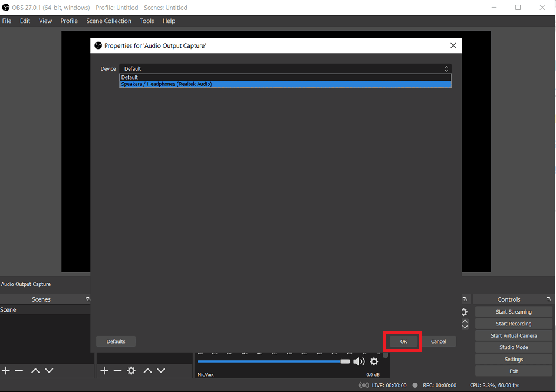Open Settings from the Controls panel

[514, 360]
